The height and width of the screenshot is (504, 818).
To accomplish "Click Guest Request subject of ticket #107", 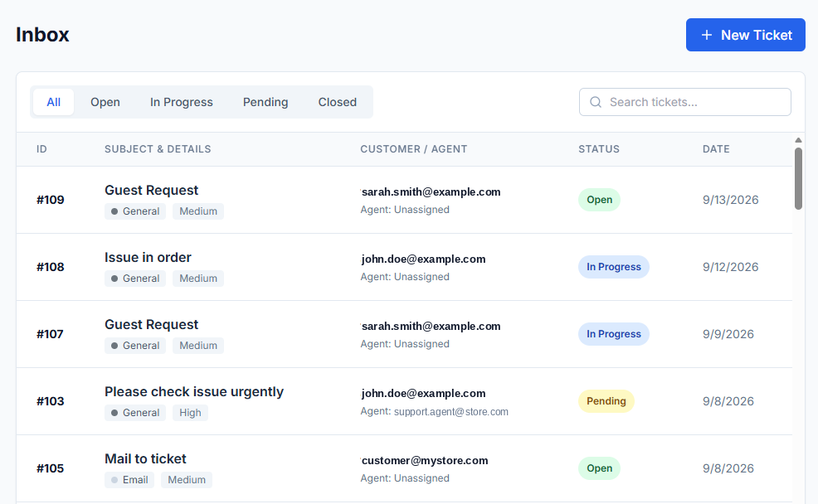I will click(x=151, y=325).
